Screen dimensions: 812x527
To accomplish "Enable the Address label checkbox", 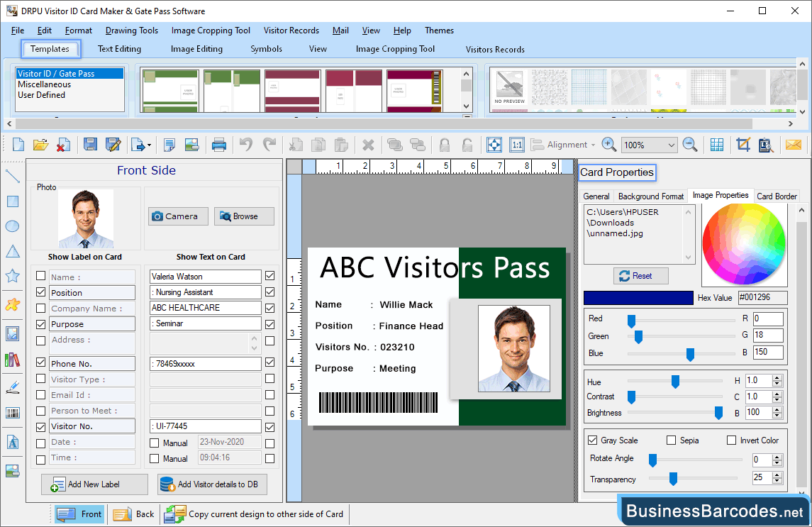I will click(x=41, y=340).
